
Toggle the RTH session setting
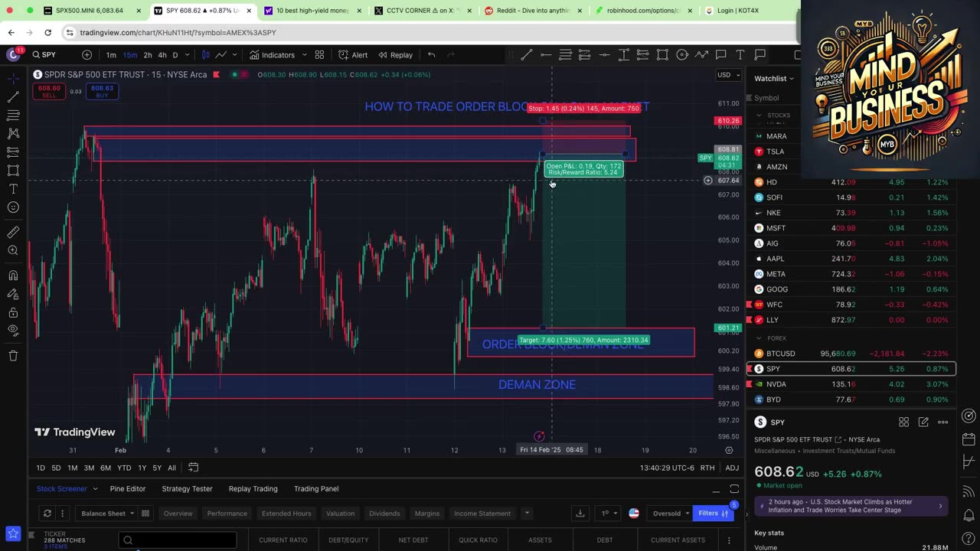(x=707, y=468)
